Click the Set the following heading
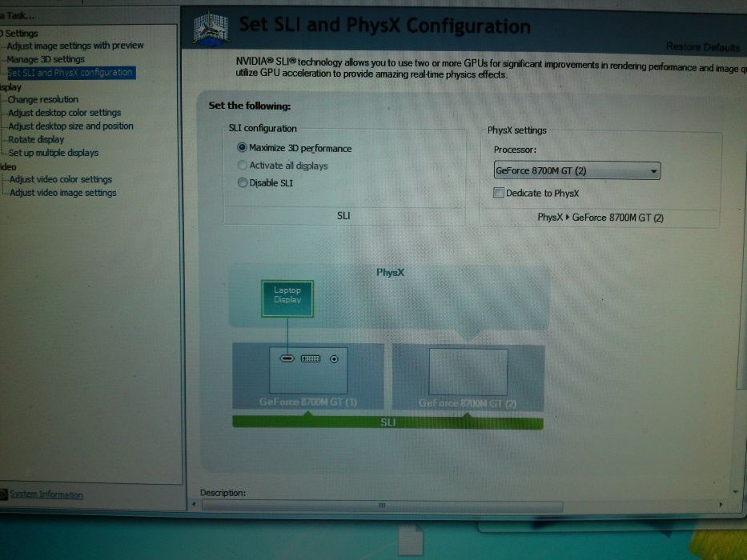Image resolution: width=747 pixels, height=560 pixels. [x=249, y=106]
